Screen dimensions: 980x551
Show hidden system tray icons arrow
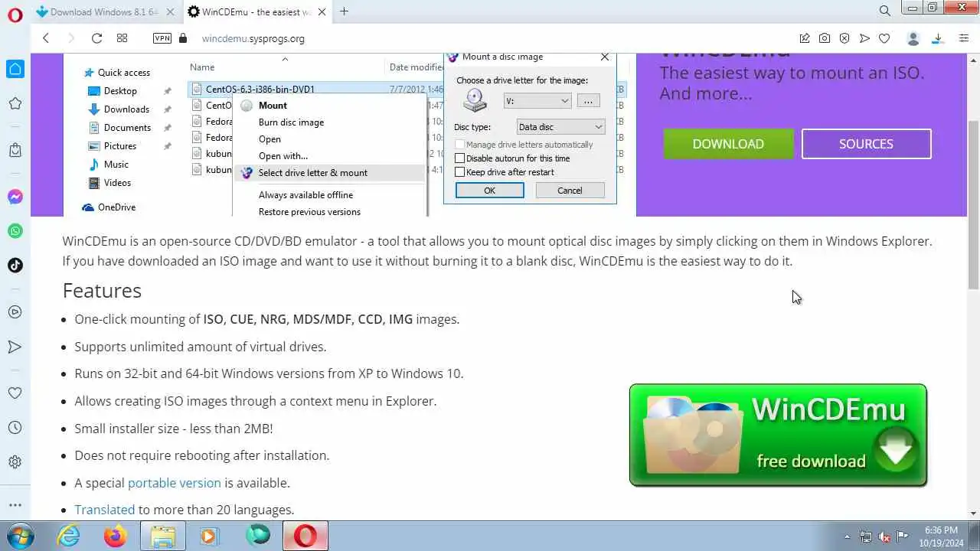click(847, 536)
